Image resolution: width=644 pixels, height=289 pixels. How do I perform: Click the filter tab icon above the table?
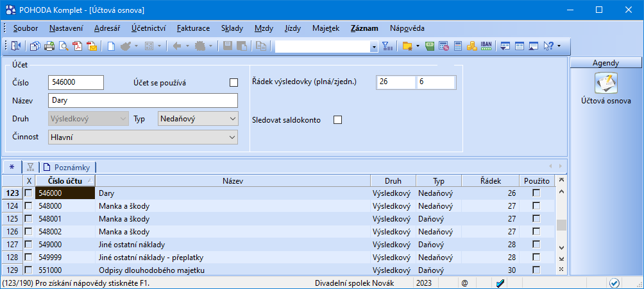(x=30, y=168)
